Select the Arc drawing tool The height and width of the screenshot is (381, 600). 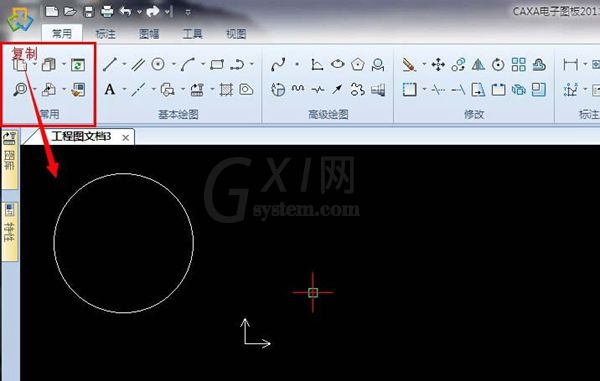pyautogui.click(x=188, y=64)
